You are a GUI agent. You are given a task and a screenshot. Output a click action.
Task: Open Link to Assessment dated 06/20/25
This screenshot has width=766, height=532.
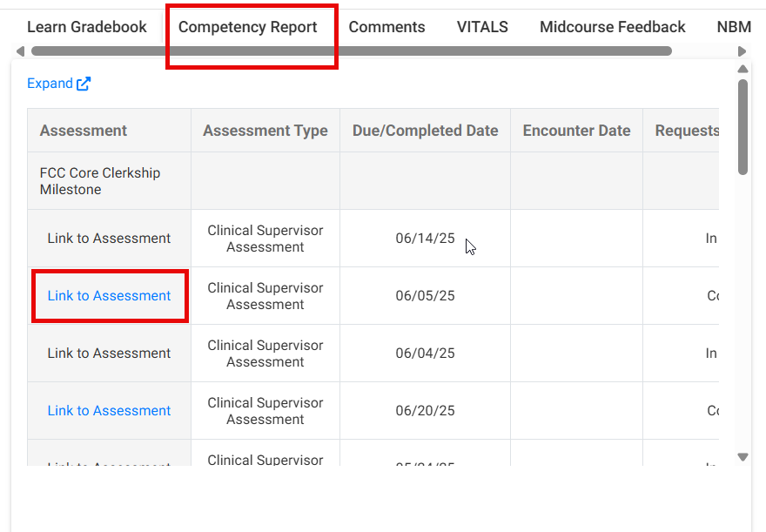tap(109, 410)
